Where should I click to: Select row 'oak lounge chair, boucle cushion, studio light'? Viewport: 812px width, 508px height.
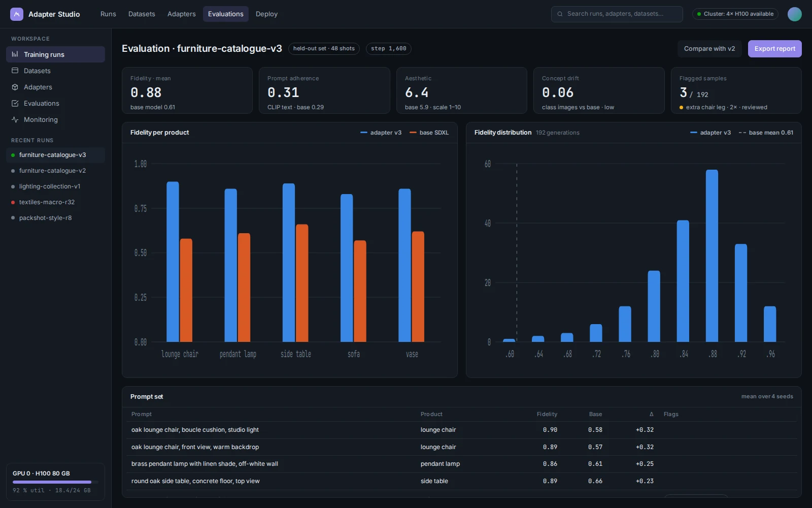pos(462,430)
